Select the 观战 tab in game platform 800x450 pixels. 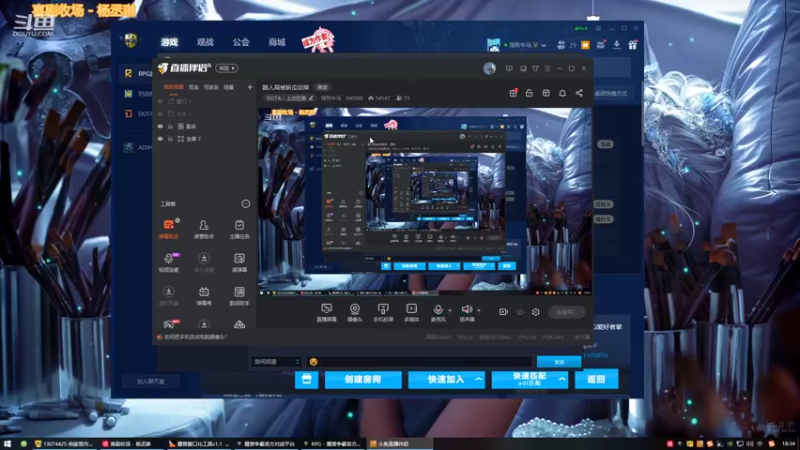(205, 42)
